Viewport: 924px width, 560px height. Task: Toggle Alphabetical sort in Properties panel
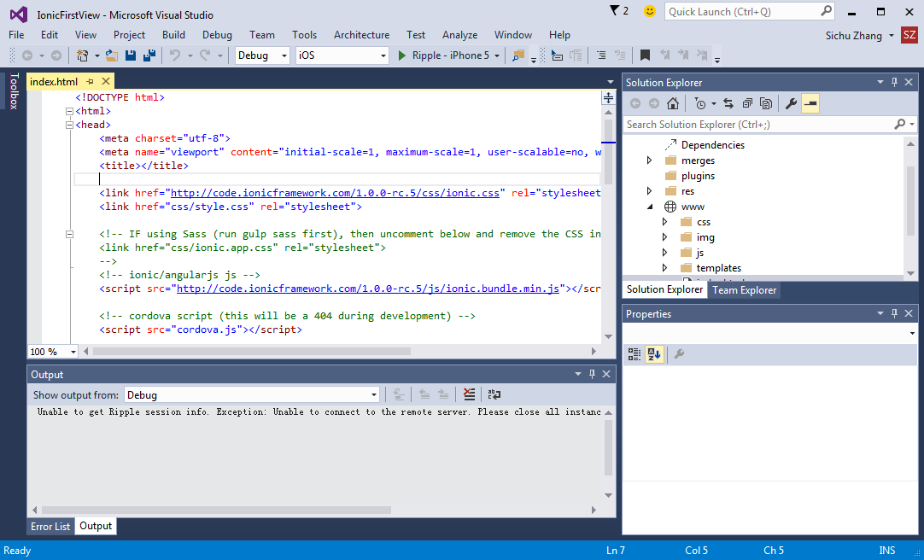[653, 354]
